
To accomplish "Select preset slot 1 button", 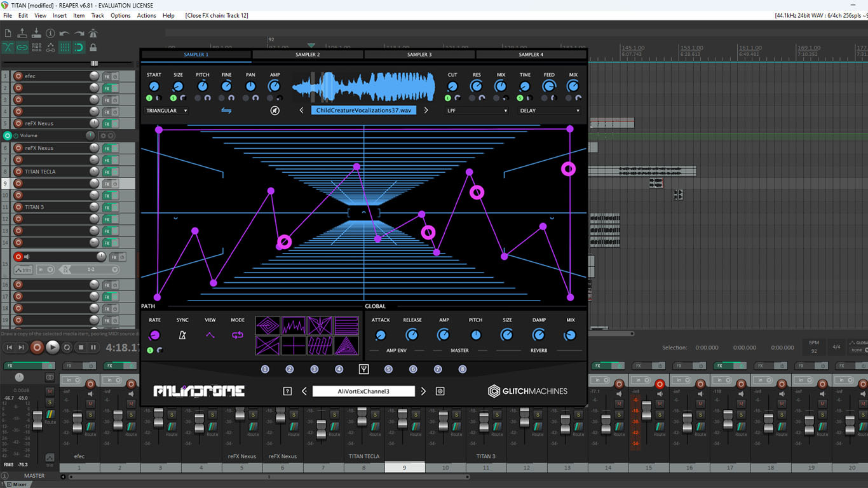I will (x=265, y=369).
